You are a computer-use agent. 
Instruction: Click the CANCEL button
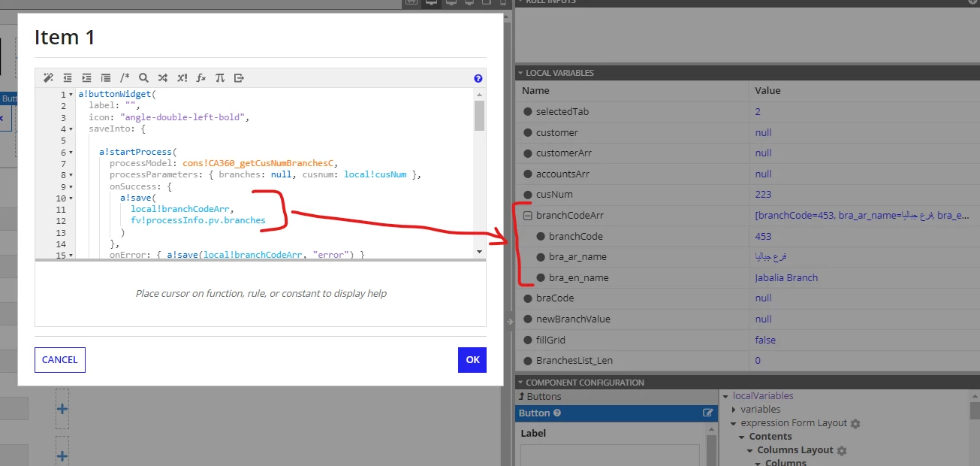[60, 360]
